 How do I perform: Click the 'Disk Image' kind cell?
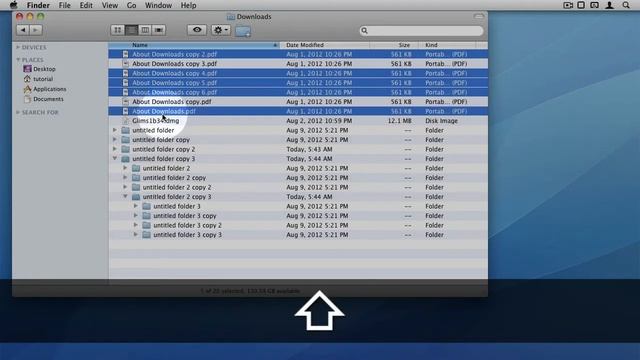[442, 121]
